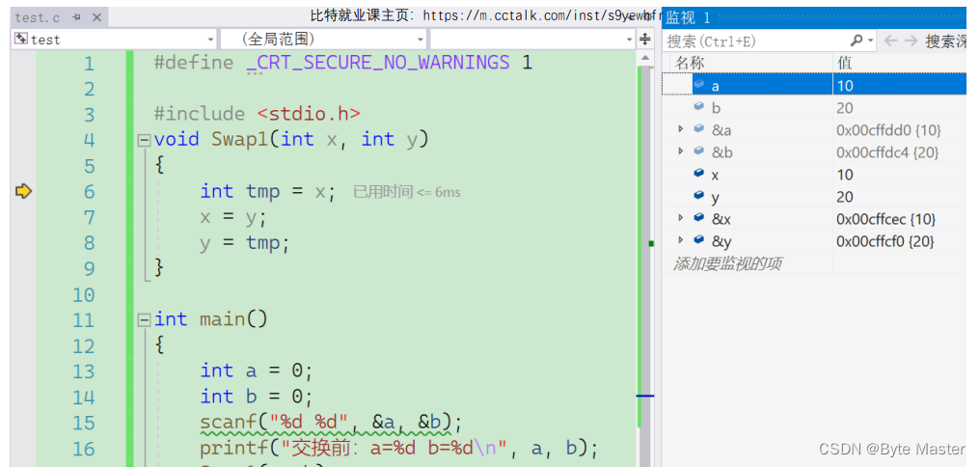The width and height of the screenshot is (980, 467).
Task: Select the watch row named y
Action: point(814,197)
